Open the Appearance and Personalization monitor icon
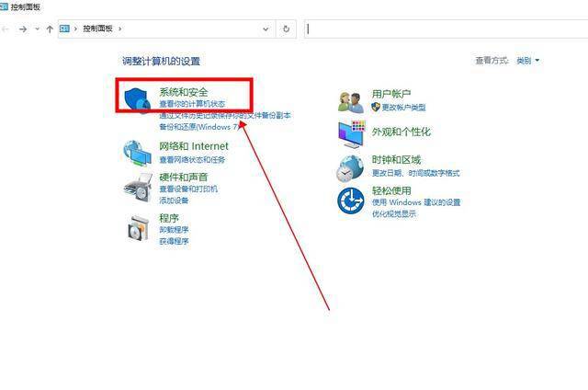Image resolution: width=588 pixels, height=390 pixels. click(351, 134)
